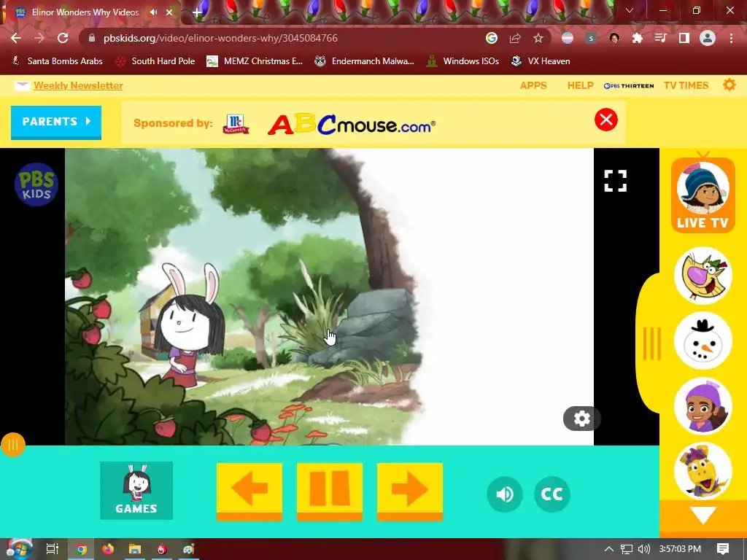The width and height of the screenshot is (747, 560).
Task: Visit the ABCmouse.com sponsor link
Action: [352, 125]
